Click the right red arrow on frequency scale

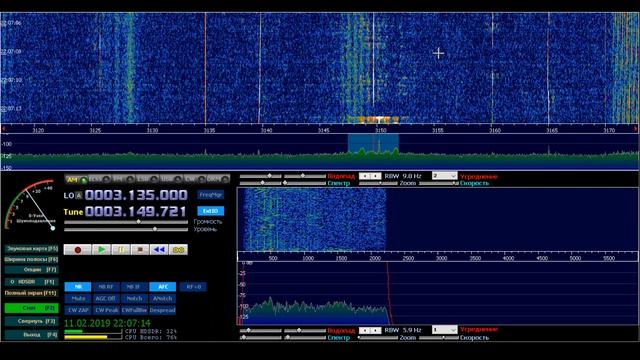(635, 129)
